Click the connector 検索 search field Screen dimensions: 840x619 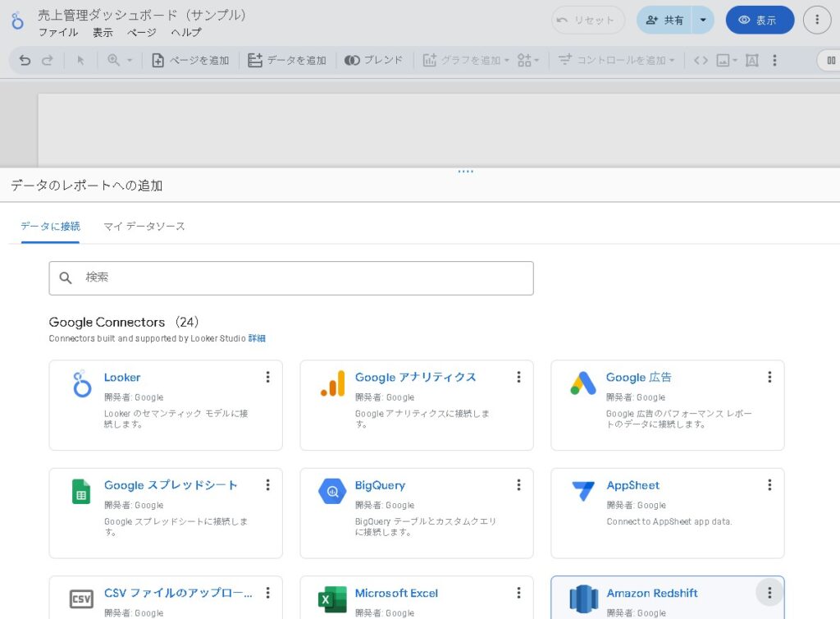(291, 277)
